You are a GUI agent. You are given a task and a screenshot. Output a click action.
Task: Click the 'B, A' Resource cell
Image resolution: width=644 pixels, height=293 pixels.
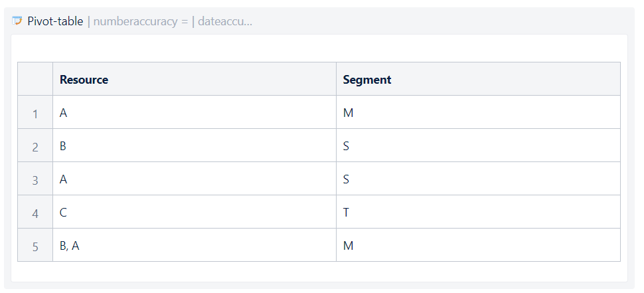pyautogui.click(x=70, y=246)
